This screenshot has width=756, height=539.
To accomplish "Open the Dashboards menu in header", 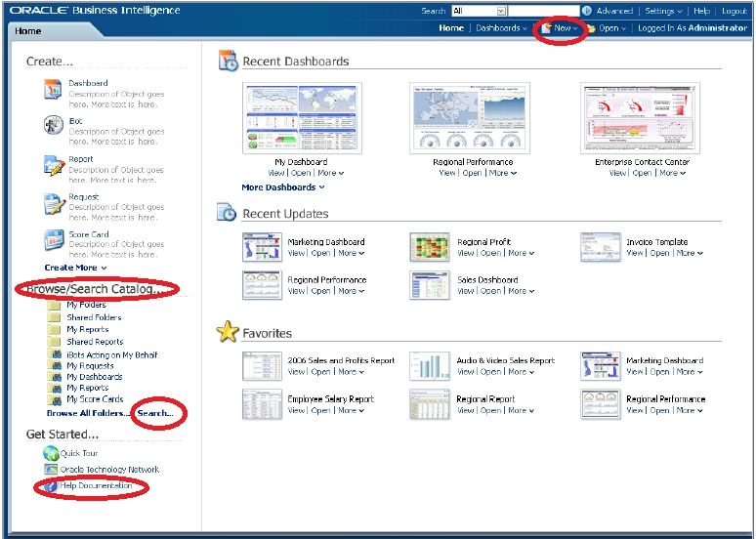I will [x=501, y=28].
